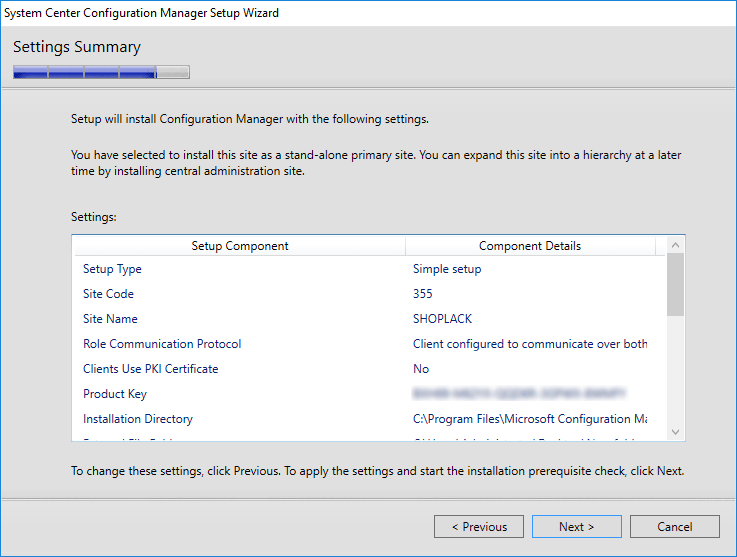Click the Next button
Screen dimensions: 737x557
(x=577, y=526)
